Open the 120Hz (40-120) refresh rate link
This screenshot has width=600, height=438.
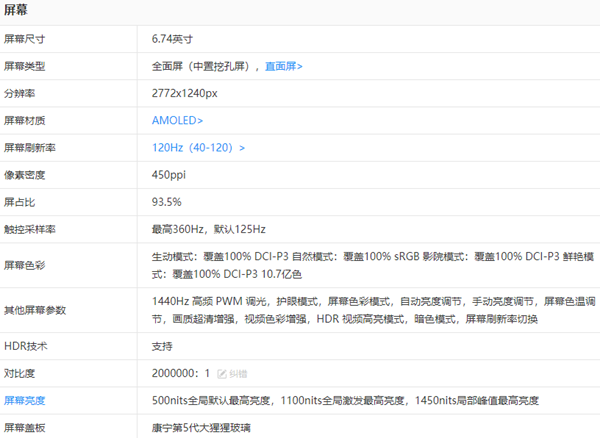pos(198,148)
